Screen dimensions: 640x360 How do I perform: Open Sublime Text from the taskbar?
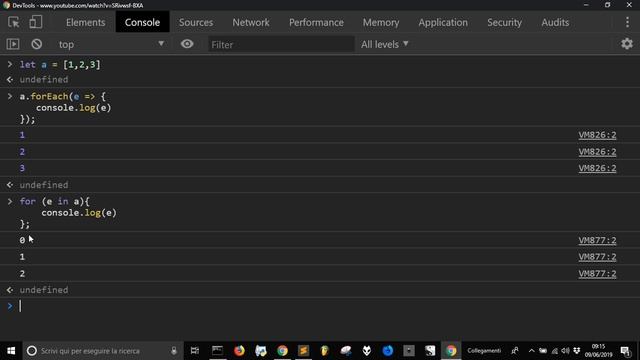[x=303, y=351]
